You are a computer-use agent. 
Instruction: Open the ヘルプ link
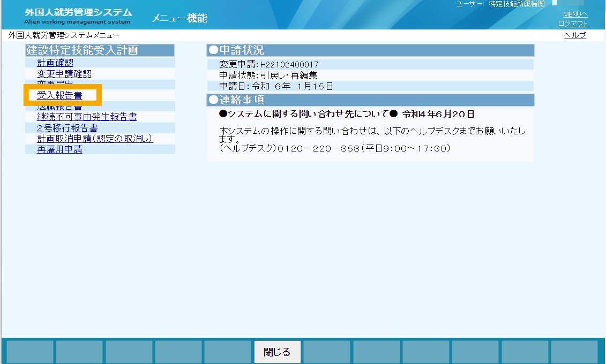tap(575, 35)
